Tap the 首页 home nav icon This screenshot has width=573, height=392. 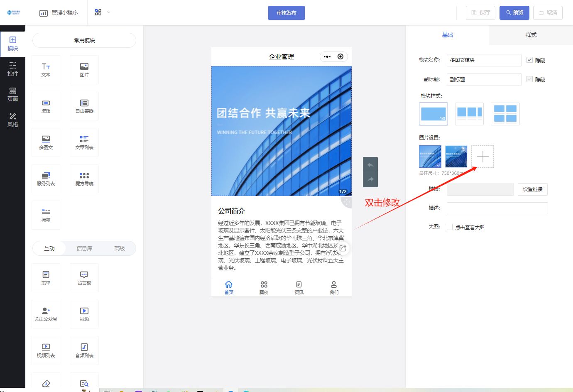[229, 287]
